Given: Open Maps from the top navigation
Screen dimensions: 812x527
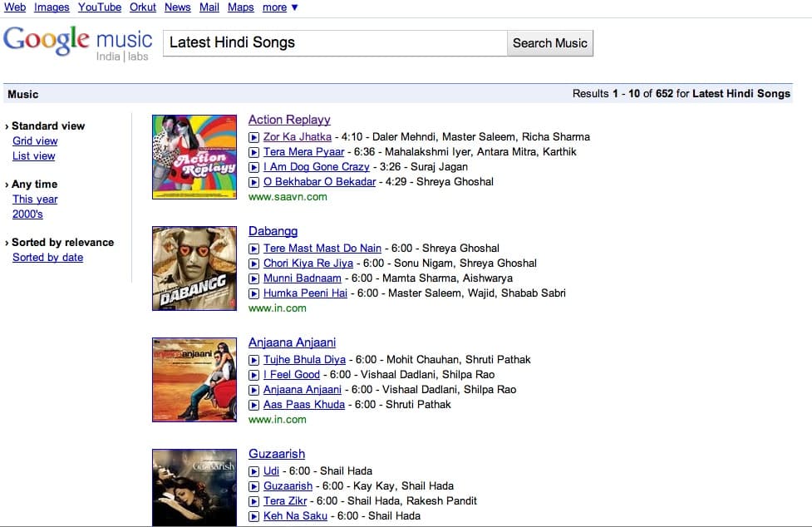Looking at the screenshot, I should coord(241,7).
